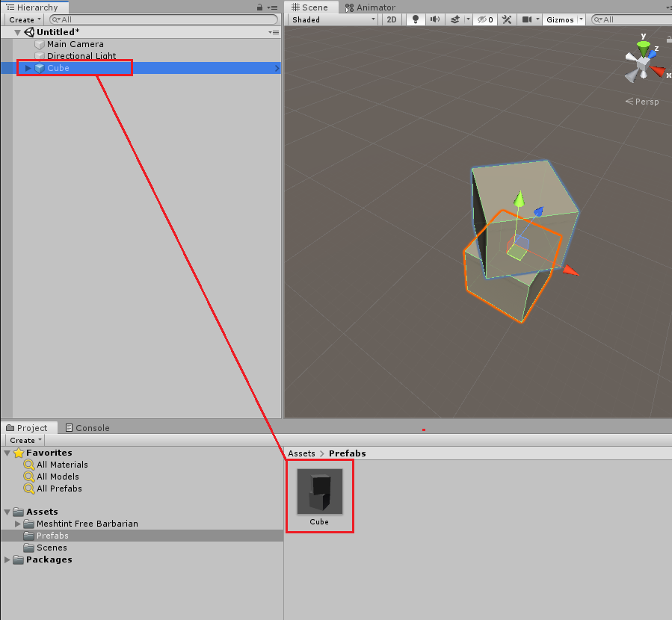
Task: Click the blue Z move arrow handle
Action: coord(539,211)
